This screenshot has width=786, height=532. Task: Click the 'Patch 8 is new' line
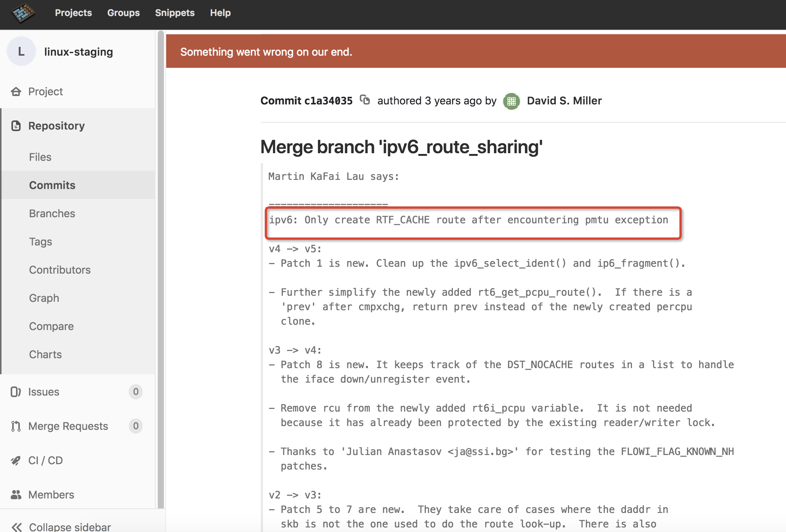click(x=501, y=365)
